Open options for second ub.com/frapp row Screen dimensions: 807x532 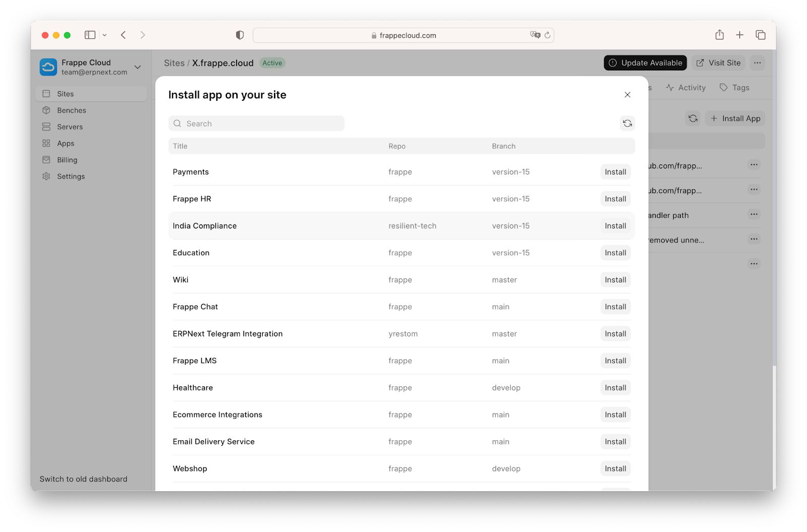(754, 190)
